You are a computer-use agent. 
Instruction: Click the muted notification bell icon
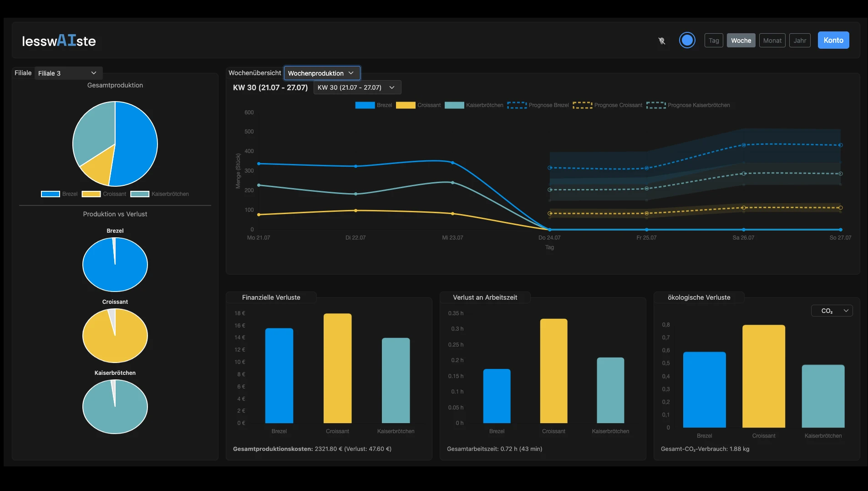tap(662, 40)
